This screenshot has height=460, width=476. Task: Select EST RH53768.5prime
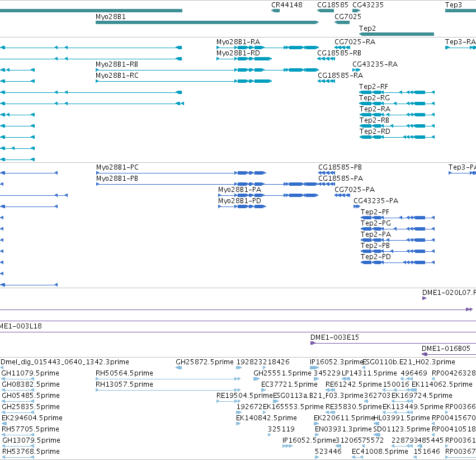18,457
